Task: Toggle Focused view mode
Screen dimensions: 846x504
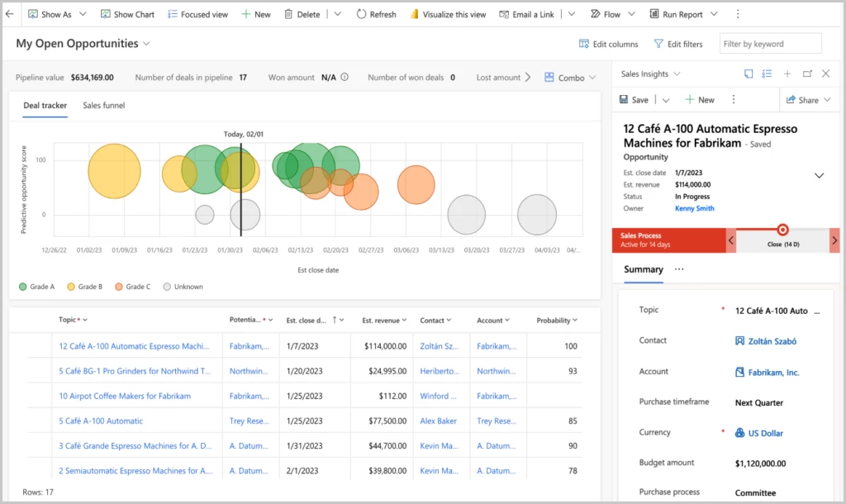Action: (x=197, y=13)
